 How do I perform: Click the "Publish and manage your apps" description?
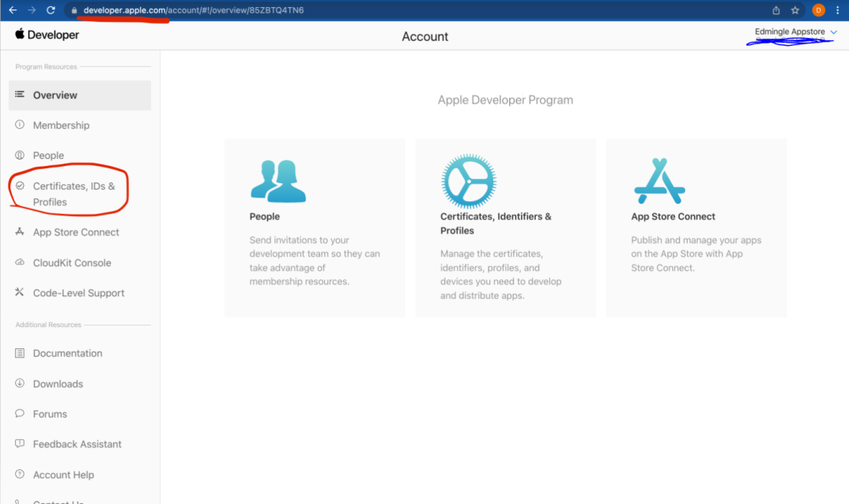coord(696,254)
